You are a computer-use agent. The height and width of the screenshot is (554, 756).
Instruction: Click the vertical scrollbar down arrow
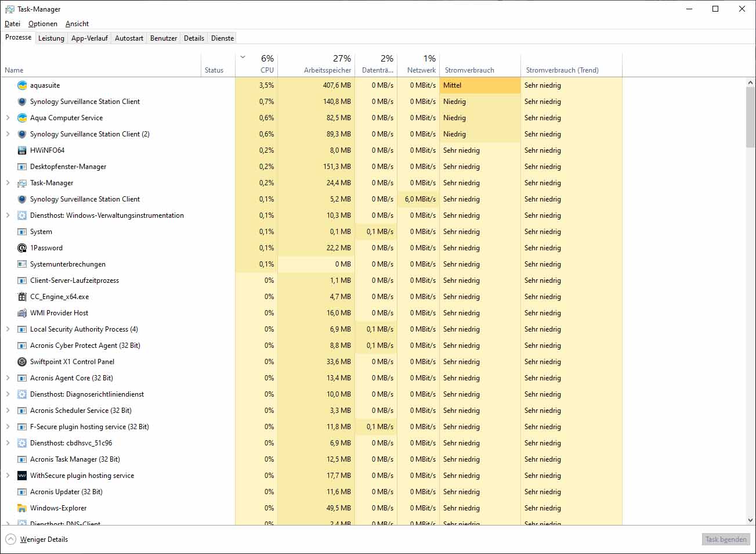[x=750, y=520]
